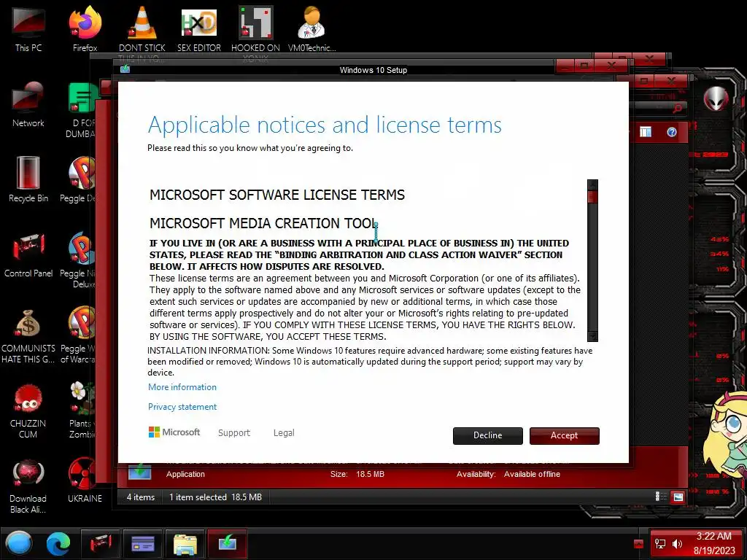Viewport: 747px width, 560px height.
Task: Click the Microsoft logo in setup footer
Action: tap(174, 432)
